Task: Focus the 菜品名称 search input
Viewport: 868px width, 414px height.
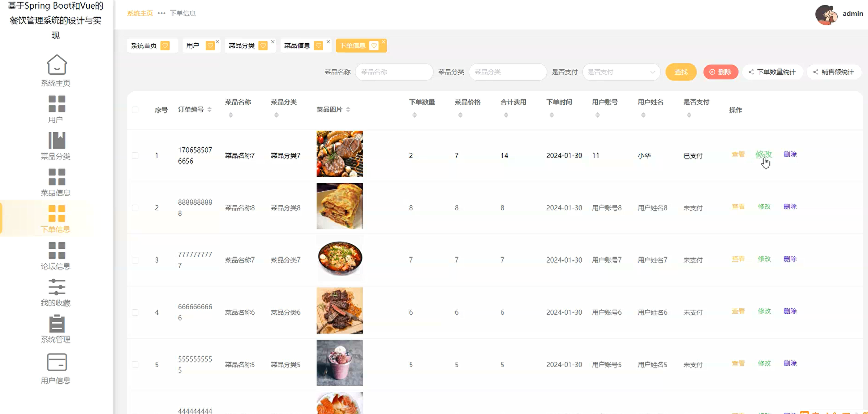Action: (x=394, y=72)
